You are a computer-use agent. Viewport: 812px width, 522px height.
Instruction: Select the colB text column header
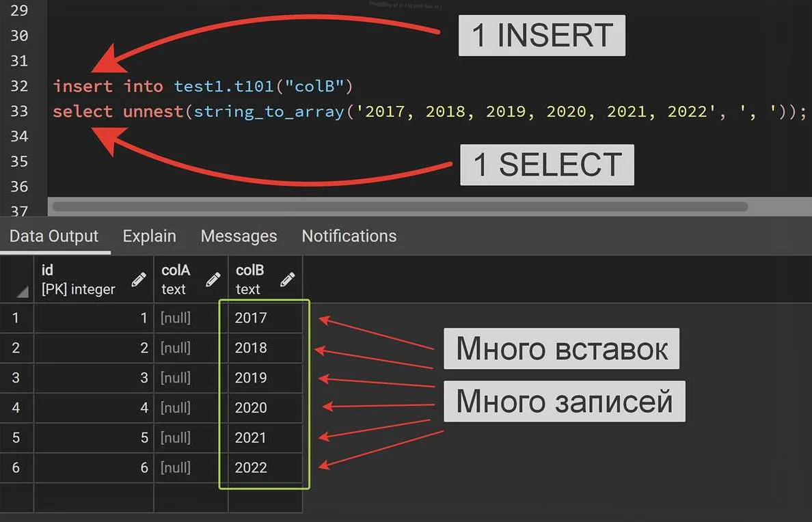click(x=265, y=279)
